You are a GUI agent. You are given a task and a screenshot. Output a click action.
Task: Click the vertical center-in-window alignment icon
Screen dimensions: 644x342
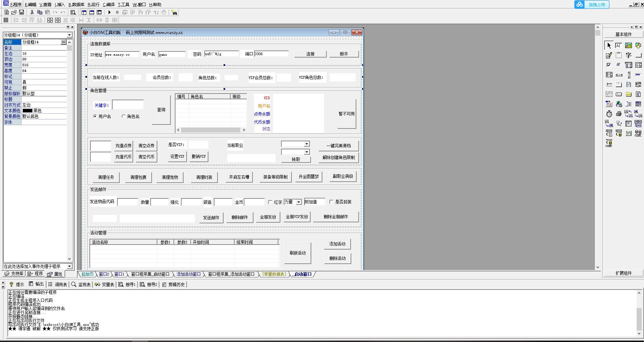click(x=58, y=20)
